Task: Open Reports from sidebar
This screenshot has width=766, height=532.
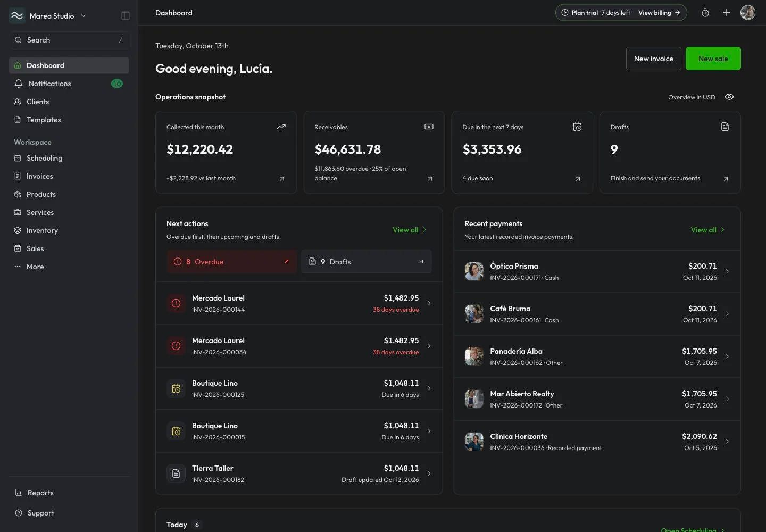Action: click(x=69, y=493)
